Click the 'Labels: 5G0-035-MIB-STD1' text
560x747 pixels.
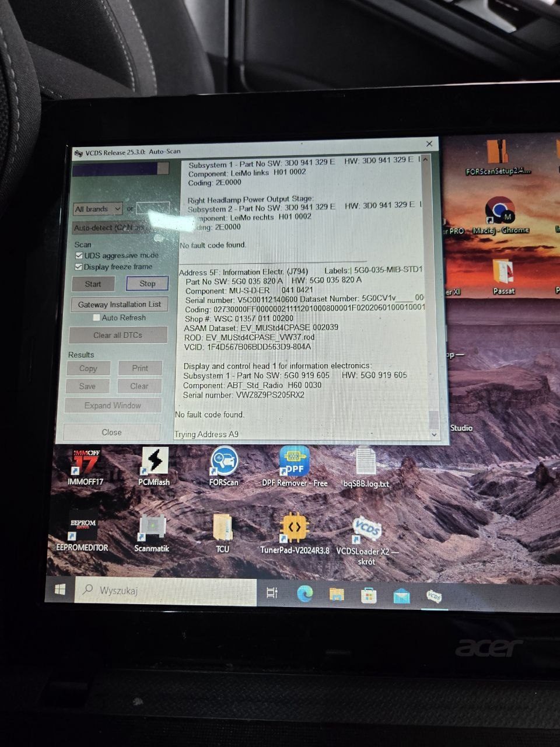373,270
